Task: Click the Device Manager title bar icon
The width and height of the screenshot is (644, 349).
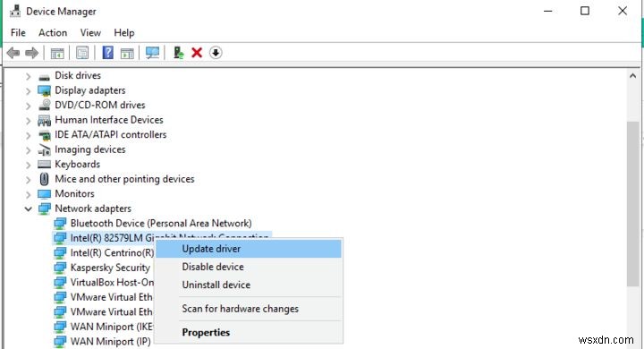Action: point(15,11)
